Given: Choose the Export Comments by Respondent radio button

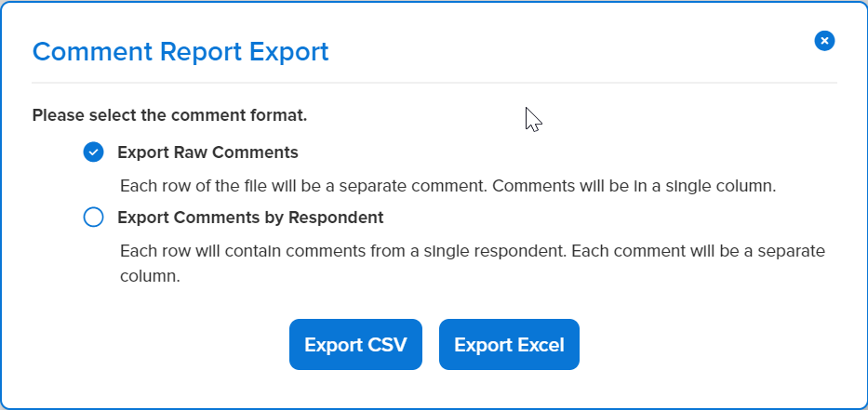Looking at the screenshot, I should click(93, 218).
